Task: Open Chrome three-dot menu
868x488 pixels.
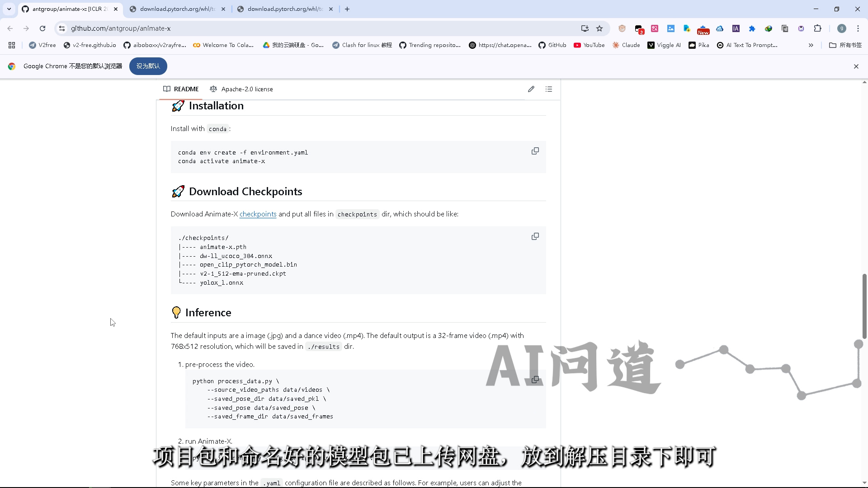Action: click(858, 28)
